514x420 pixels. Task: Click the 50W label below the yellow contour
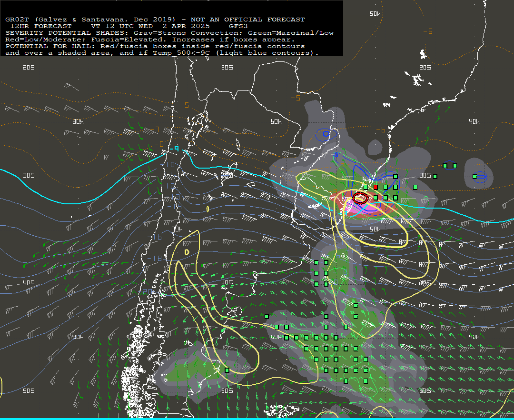tap(376, 229)
